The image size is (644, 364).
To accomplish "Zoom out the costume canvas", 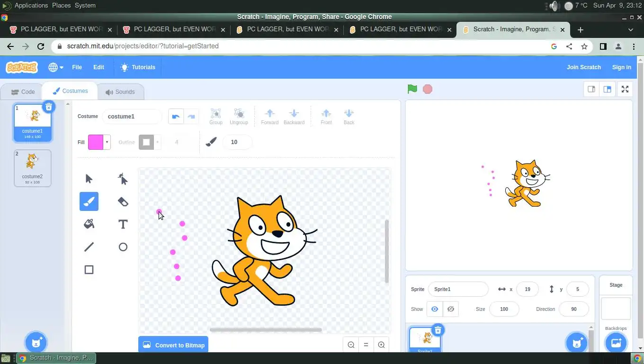I will [351, 345].
